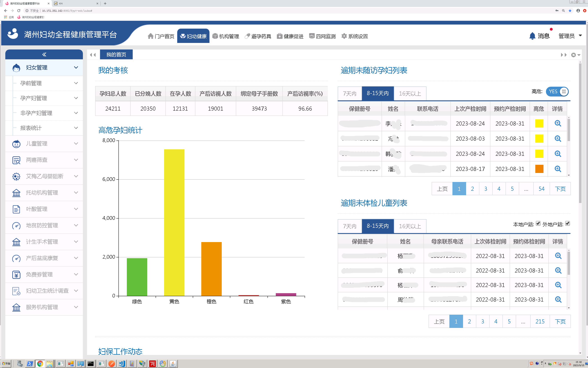This screenshot has height=368, width=588.
Task: Click the Windows 开始 button
Action: pyautogui.click(x=6, y=364)
